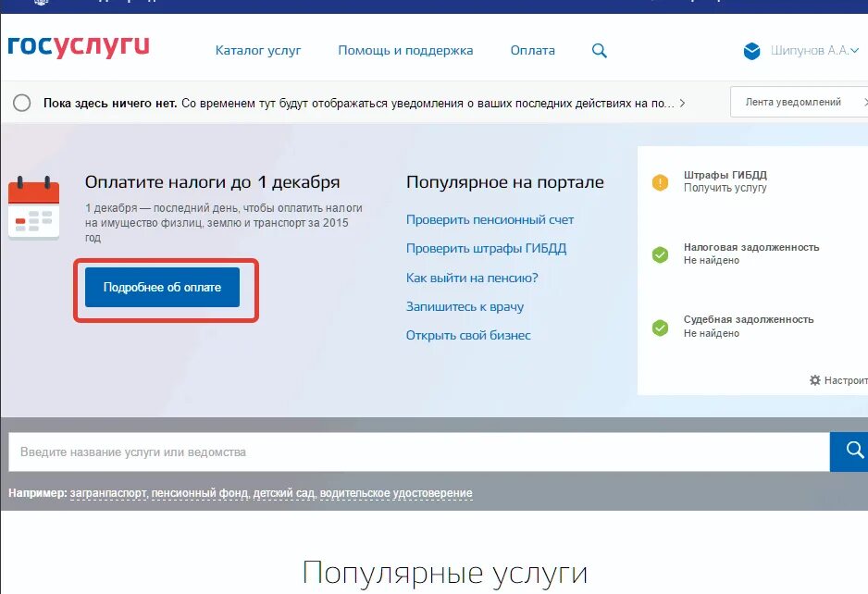Open Как выйти на пенсию? link
868x594 pixels.
click(x=472, y=278)
